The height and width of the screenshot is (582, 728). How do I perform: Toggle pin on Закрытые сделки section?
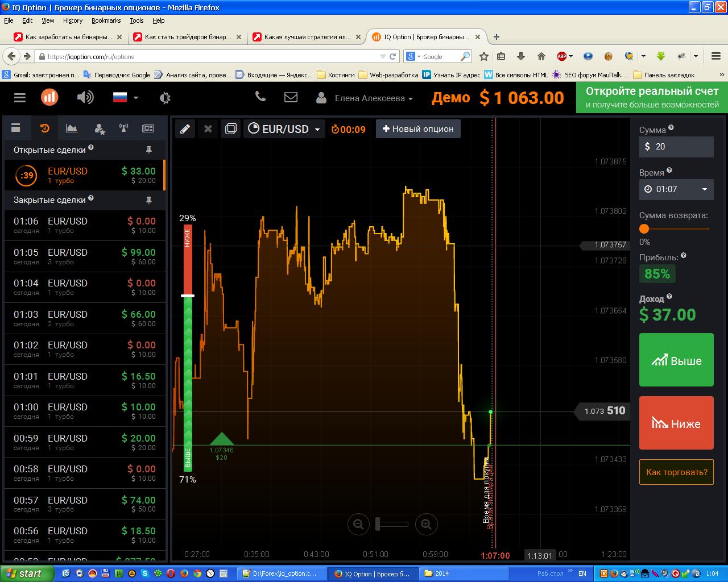pos(149,200)
